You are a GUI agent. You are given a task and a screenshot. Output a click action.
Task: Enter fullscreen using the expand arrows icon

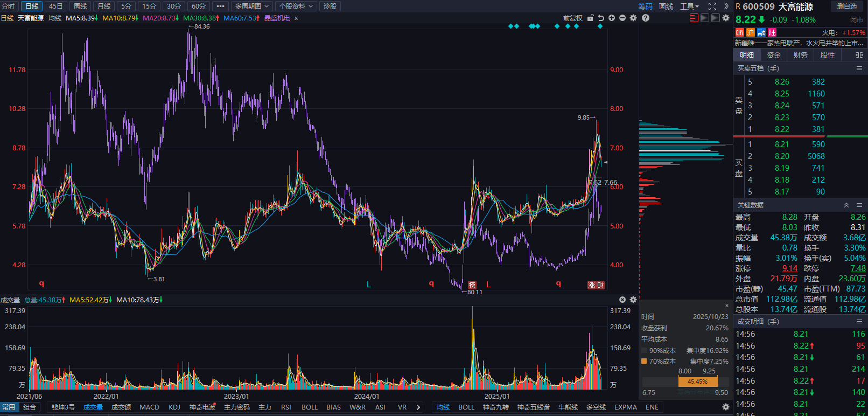pos(712,6)
